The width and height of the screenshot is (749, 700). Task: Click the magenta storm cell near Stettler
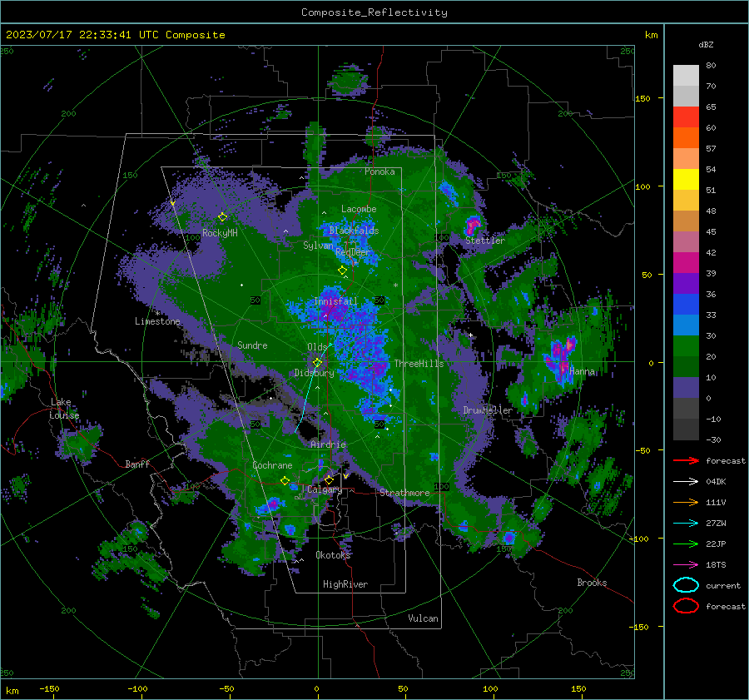pyautogui.click(x=473, y=225)
